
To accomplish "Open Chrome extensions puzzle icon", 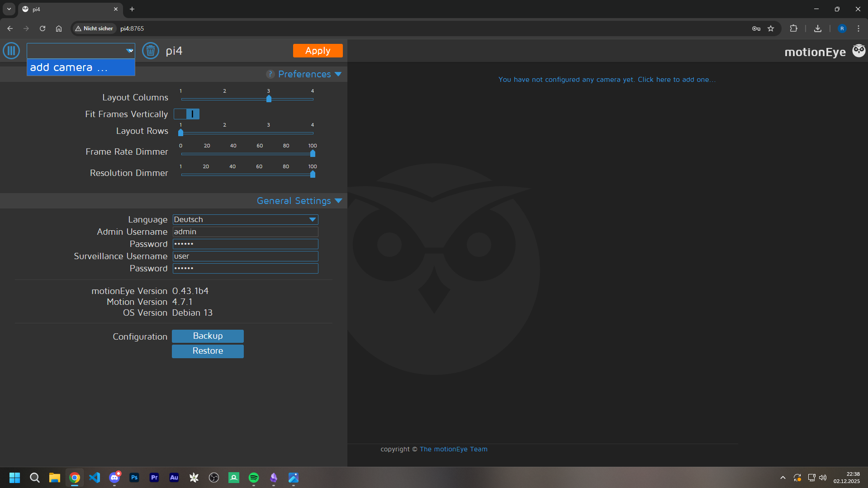I will pos(793,28).
